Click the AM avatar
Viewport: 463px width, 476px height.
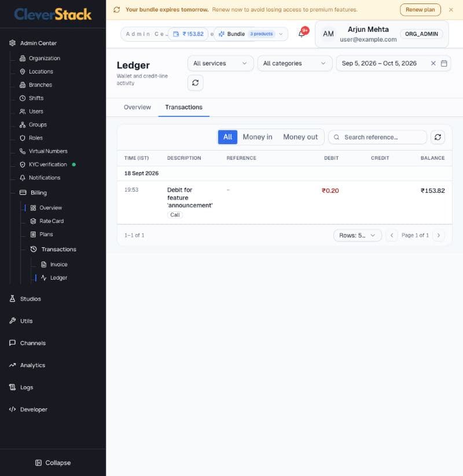[328, 34]
